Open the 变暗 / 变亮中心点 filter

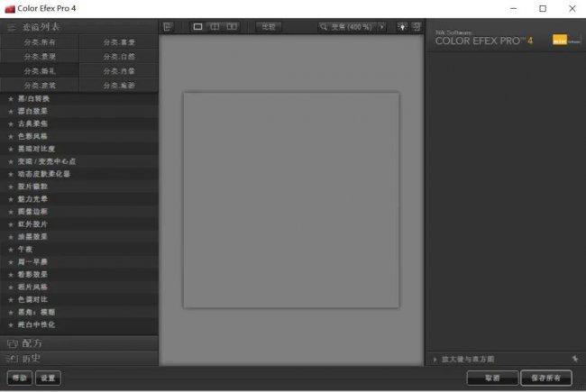click(47, 161)
